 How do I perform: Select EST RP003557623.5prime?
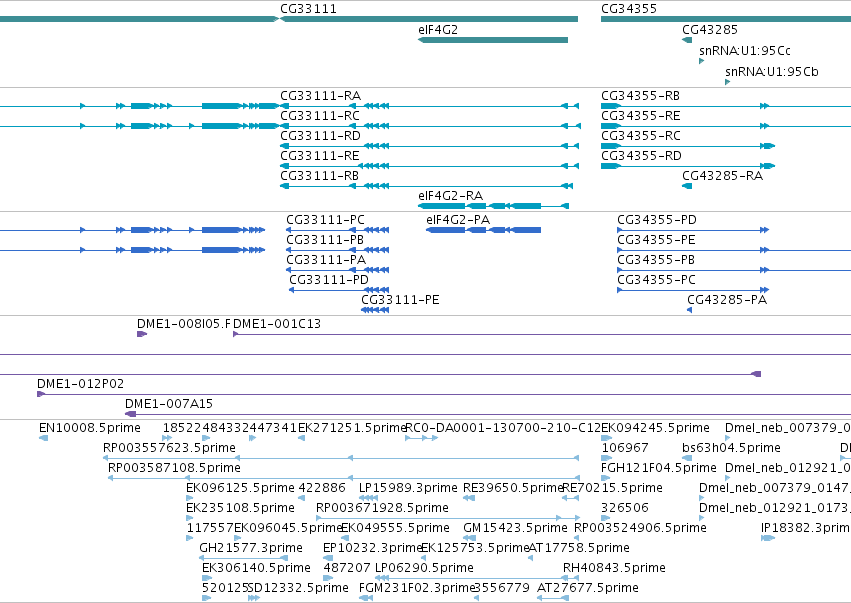coord(169,448)
